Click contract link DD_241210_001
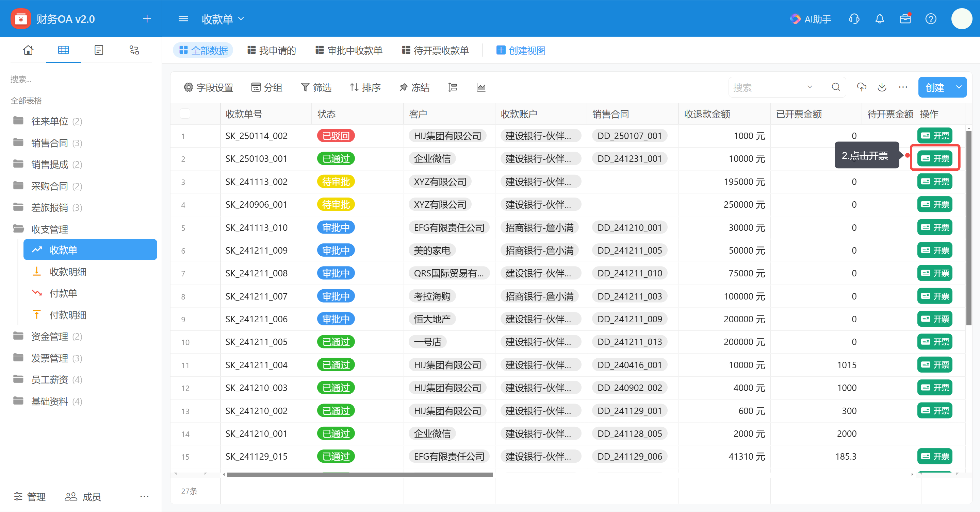 pyautogui.click(x=629, y=227)
